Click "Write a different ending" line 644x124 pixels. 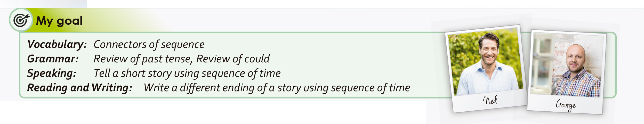pyautogui.click(x=277, y=88)
